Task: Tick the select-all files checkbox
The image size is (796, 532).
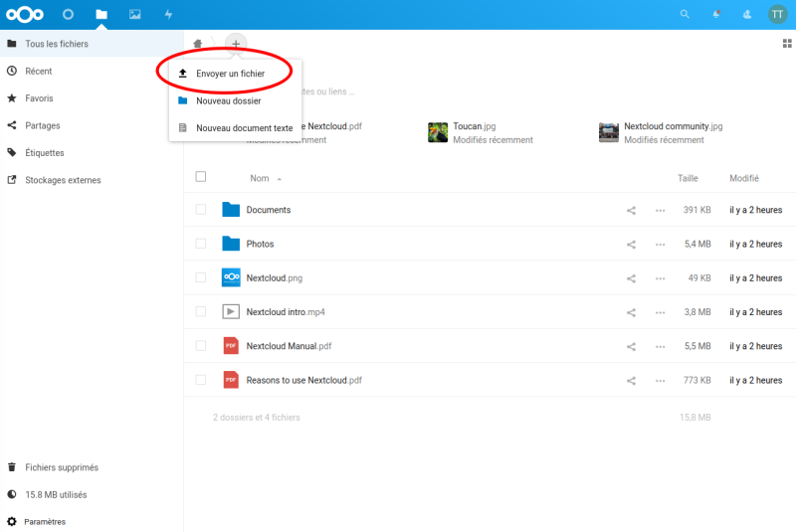Action: [201, 177]
